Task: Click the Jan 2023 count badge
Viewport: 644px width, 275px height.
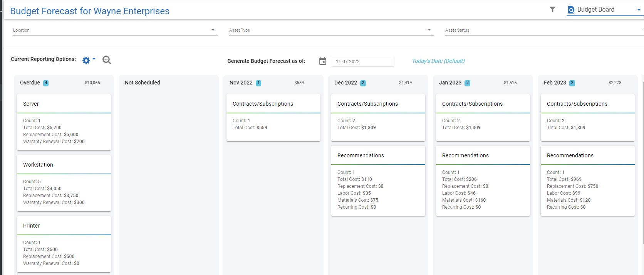Action: pos(467,83)
